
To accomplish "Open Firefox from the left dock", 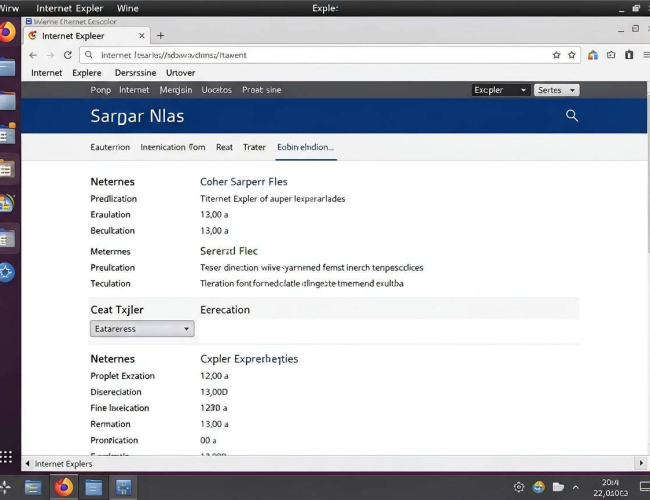I will pos(7,32).
